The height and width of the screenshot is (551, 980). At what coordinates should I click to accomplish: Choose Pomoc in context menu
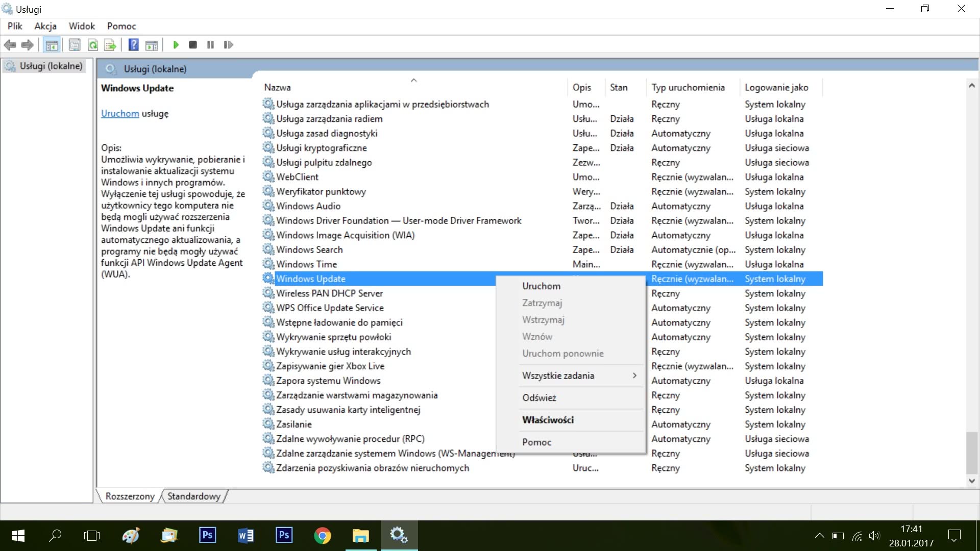pyautogui.click(x=571, y=442)
